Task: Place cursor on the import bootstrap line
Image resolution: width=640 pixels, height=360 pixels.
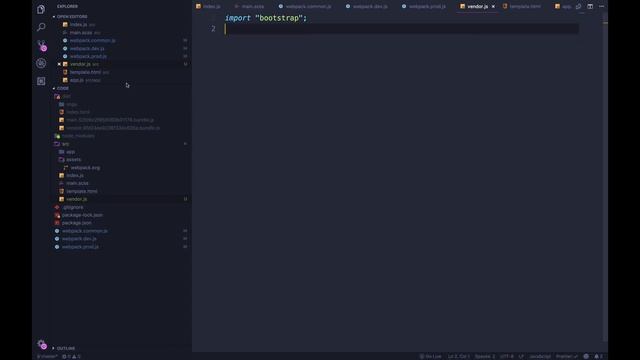Action: click(265, 18)
